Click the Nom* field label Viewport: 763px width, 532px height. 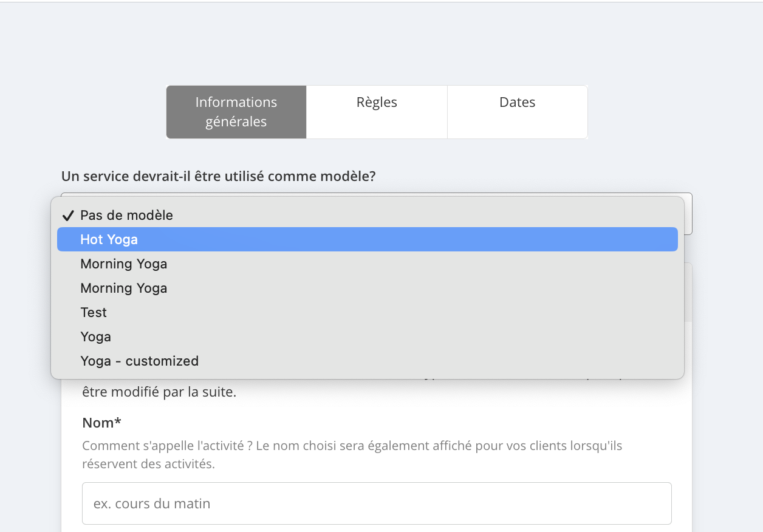pos(102,423)
